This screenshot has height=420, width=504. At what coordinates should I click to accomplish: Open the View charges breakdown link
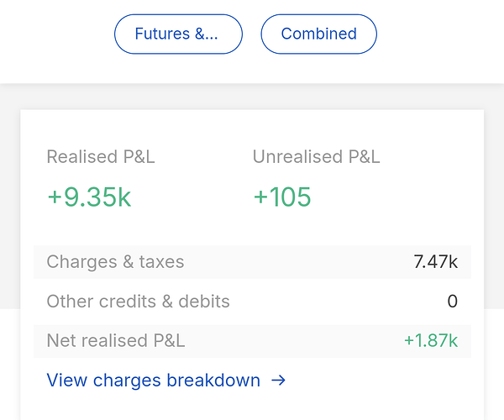[154, 381]
